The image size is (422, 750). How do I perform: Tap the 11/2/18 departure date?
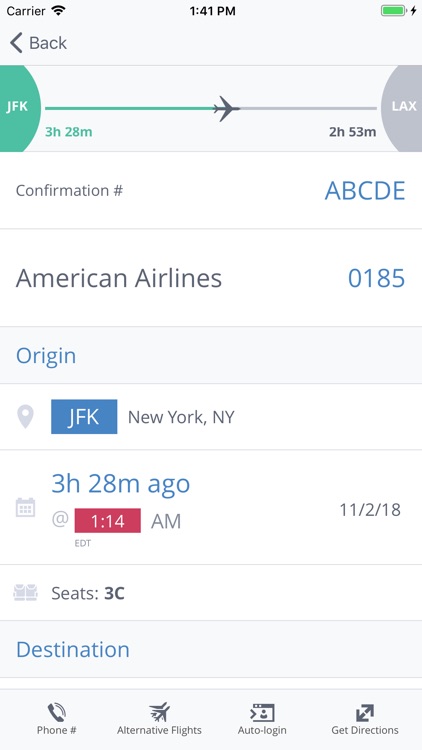coord(370,510)
